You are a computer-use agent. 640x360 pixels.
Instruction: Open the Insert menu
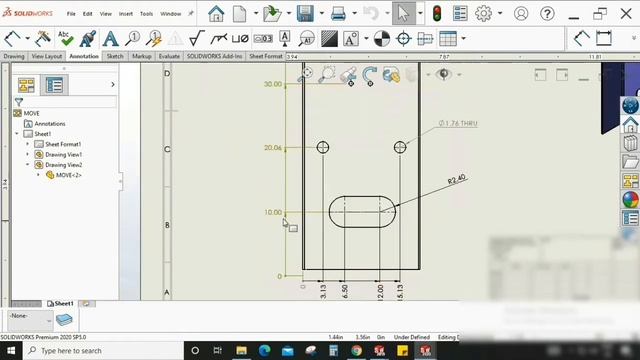click(126, 14)
